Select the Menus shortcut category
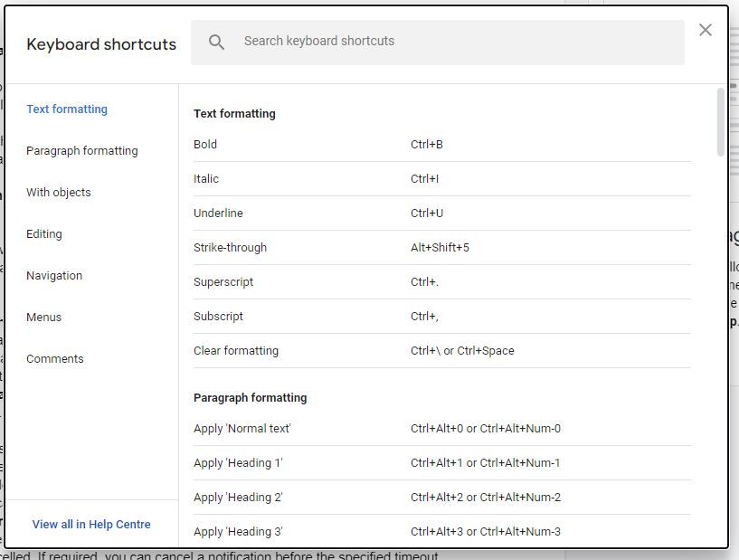 pos(43,317)
